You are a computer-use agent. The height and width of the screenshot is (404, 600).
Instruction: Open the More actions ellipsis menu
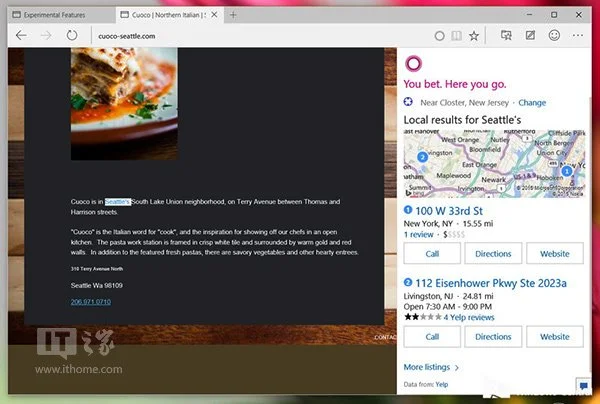pyautogui.click(x=580, y=36)
